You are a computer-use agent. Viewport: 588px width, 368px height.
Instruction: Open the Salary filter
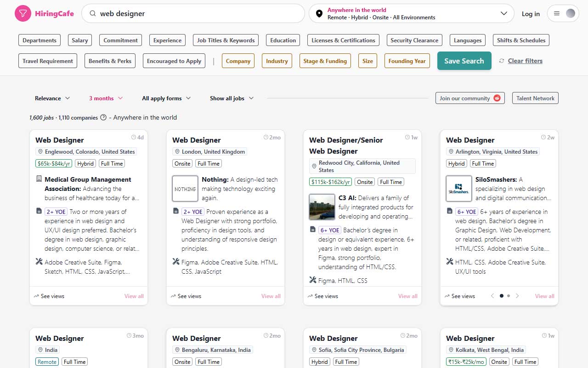80,40
